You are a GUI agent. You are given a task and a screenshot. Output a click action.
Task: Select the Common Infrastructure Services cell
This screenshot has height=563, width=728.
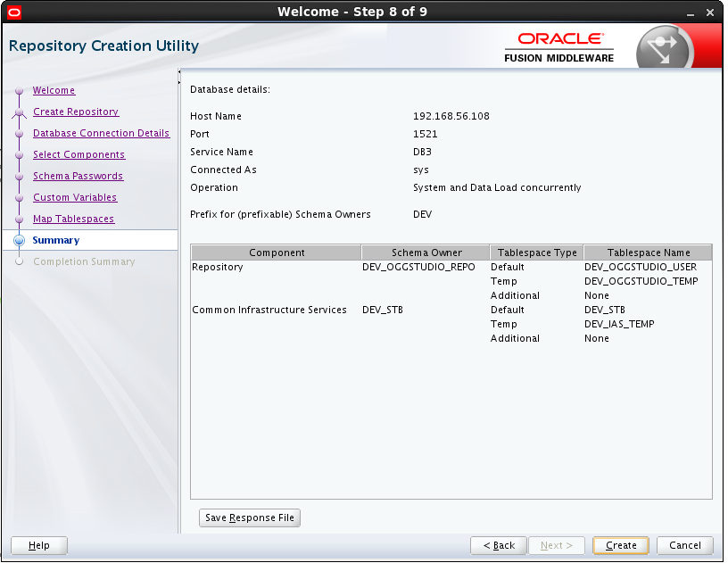coord(269,310)
